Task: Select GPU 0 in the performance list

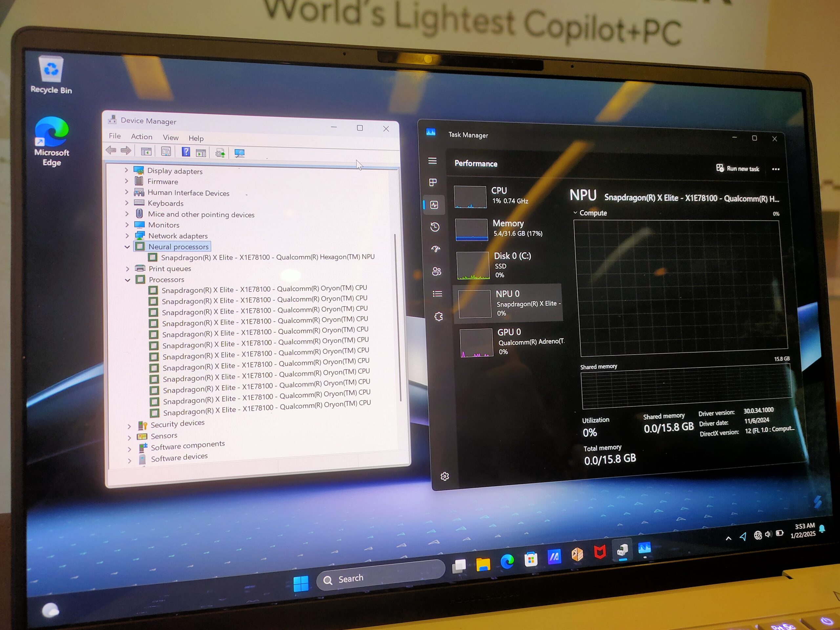Action: click(x=512, y=342)
